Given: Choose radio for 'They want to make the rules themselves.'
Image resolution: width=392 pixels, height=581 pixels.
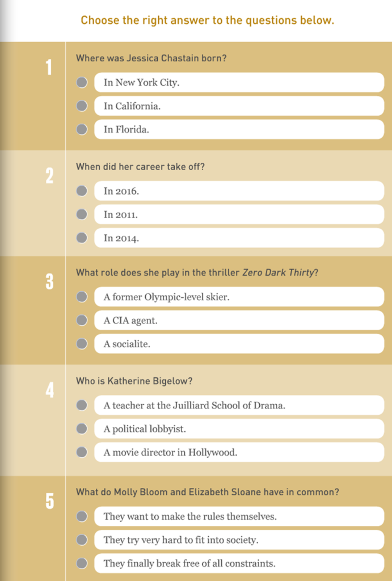Looking at the screenshot, I should [82, 516].
